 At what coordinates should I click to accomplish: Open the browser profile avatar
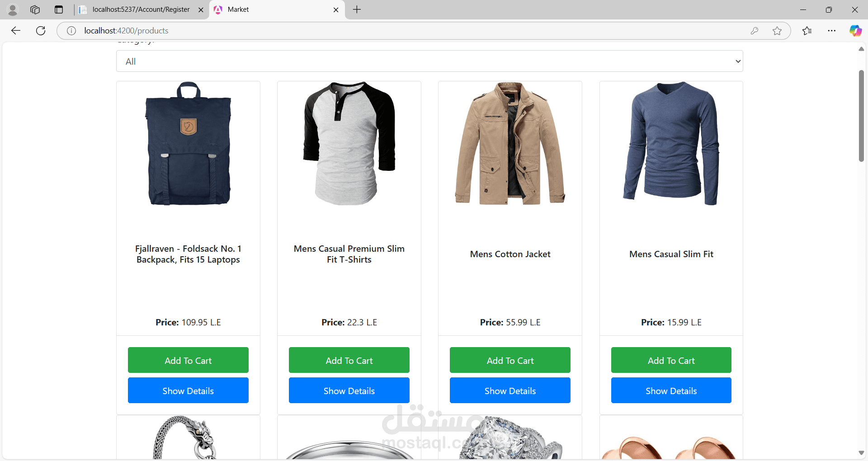click(x=13, y=9)
